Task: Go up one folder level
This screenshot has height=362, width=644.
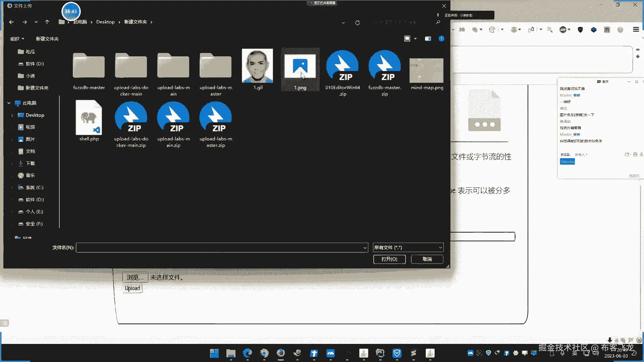Action: [x=47, y=22]
